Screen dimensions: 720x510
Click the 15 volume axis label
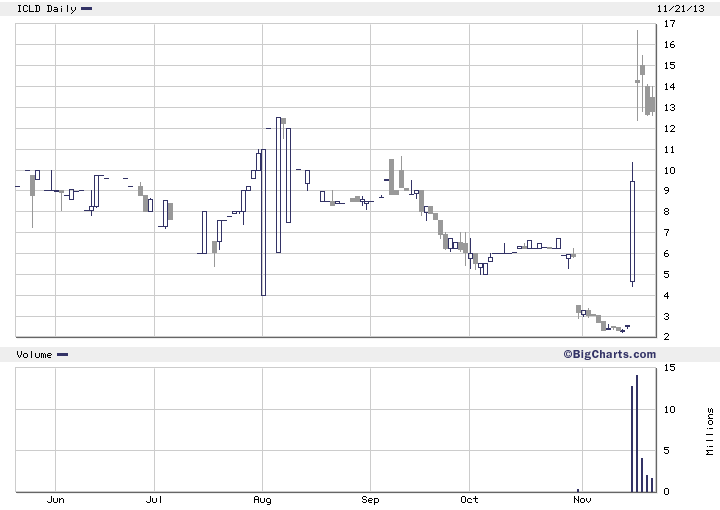pyautogui.click(x=669, y=368)
